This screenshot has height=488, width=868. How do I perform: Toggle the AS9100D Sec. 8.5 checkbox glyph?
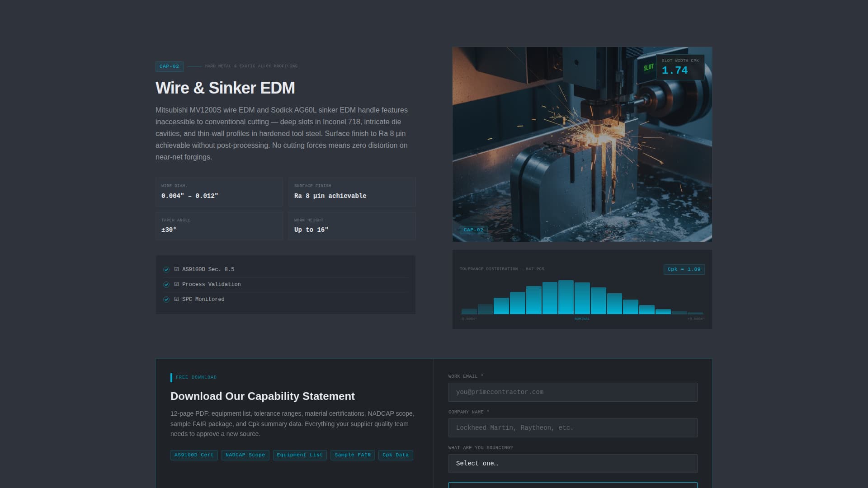click(x=176, y=269)
